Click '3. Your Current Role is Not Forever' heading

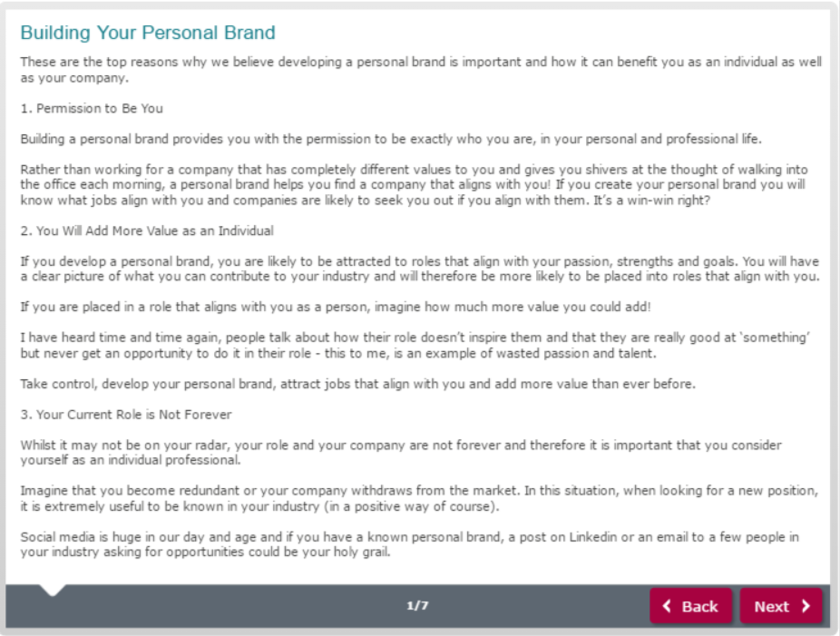pyautogui.click(x=126, y=415)
